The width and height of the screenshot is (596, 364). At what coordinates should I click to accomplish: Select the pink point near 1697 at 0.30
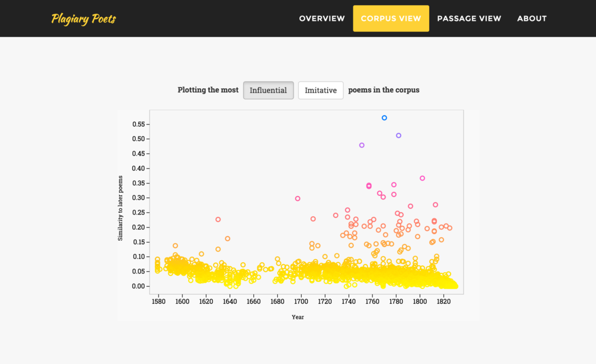point(297,198)
